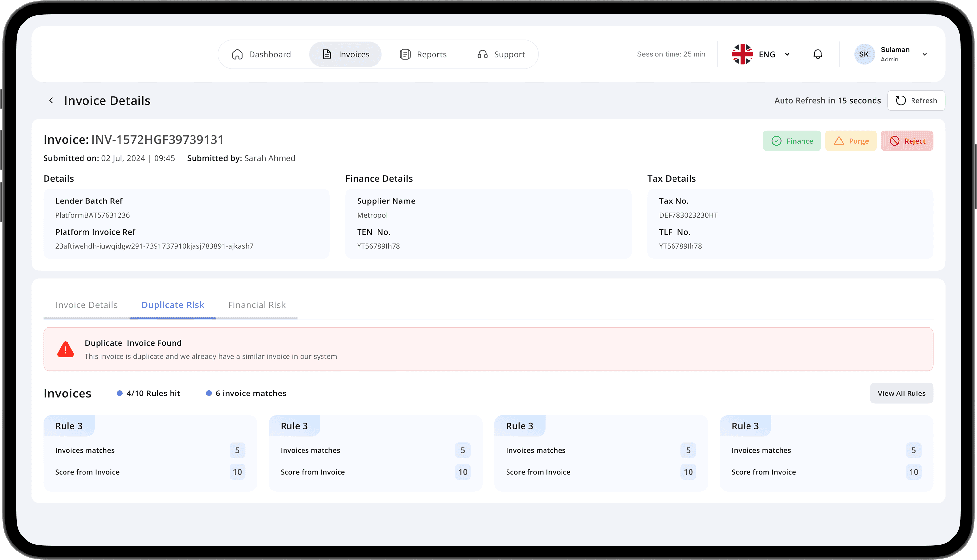This screenshot has width=977, height=560.
Task: Click the Refresh button
Action: pos(916,101)
